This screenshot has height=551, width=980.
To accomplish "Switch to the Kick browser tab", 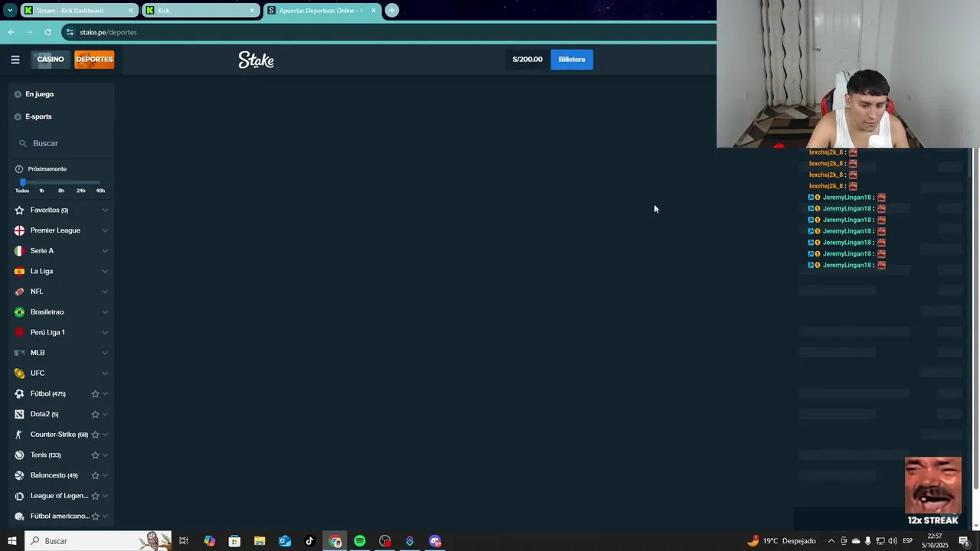I will click(201, 11).
